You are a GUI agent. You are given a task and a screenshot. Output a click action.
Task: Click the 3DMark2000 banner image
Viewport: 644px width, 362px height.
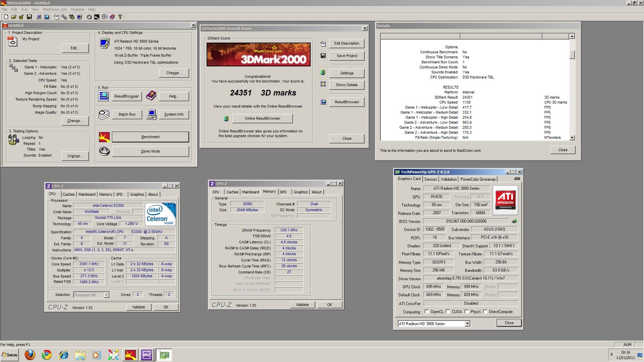coord(258,54)
